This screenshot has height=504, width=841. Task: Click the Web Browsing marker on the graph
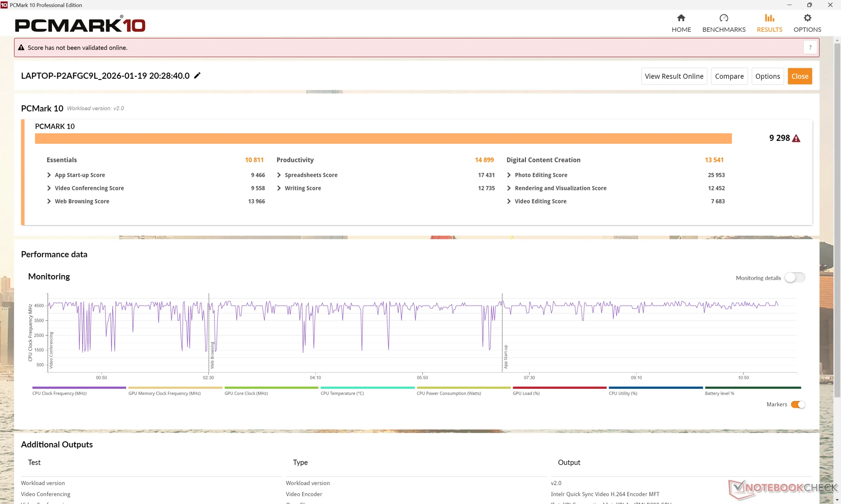pyautogui.click(x=212, y=355)
